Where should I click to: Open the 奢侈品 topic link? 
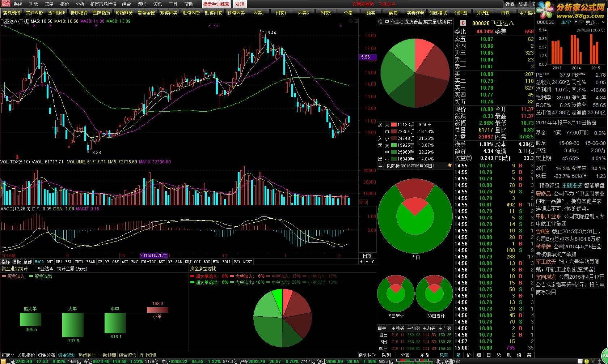[x=543, y=193]
